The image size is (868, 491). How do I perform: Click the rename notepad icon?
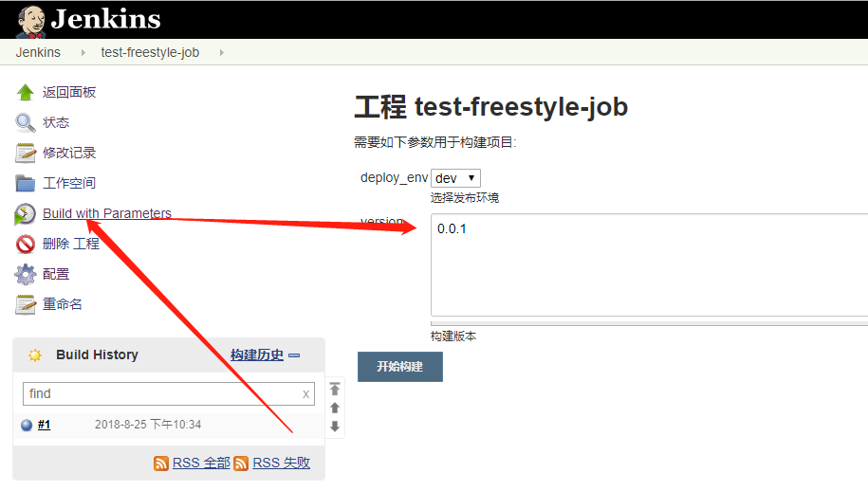click(x=26, y=304)
